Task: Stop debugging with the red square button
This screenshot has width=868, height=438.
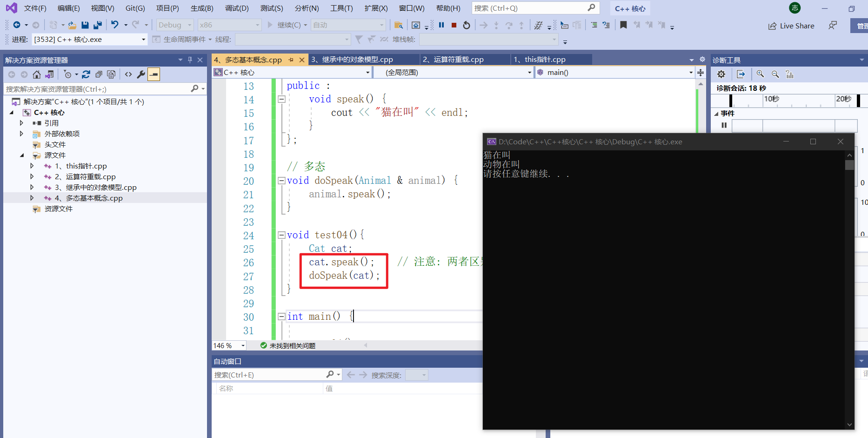Action: [x=454, y=25]
